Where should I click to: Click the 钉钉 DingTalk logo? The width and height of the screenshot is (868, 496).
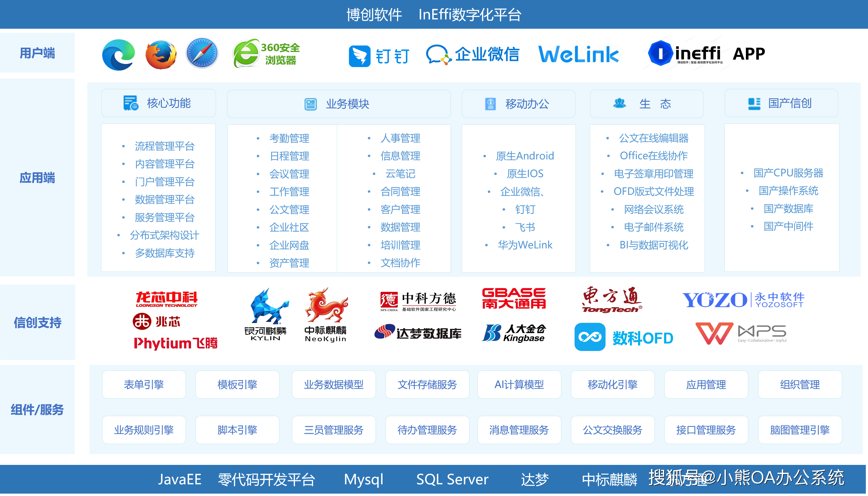[379, 56]
